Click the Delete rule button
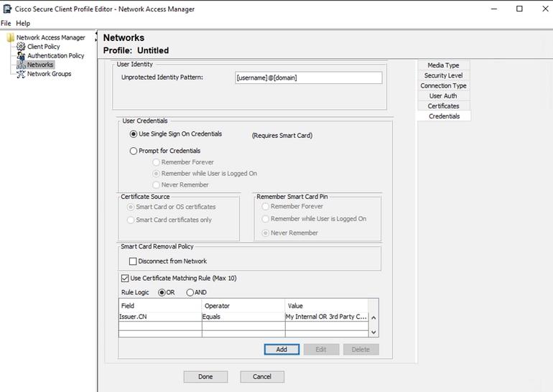The height and width of the screenshot is (392, 553). (x=361, y=350)
